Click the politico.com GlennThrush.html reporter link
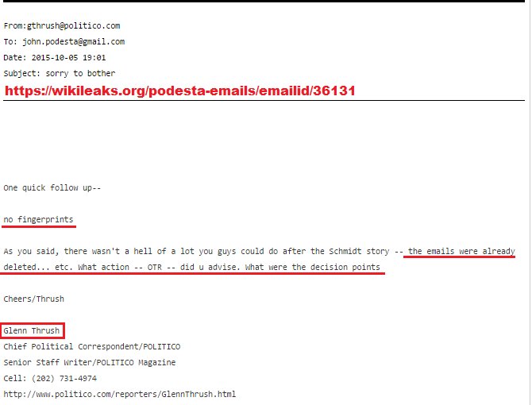 tap(119, 394)
